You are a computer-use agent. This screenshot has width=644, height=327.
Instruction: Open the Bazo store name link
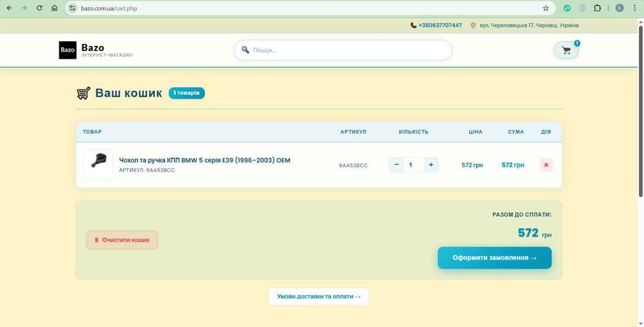(92, 47)
